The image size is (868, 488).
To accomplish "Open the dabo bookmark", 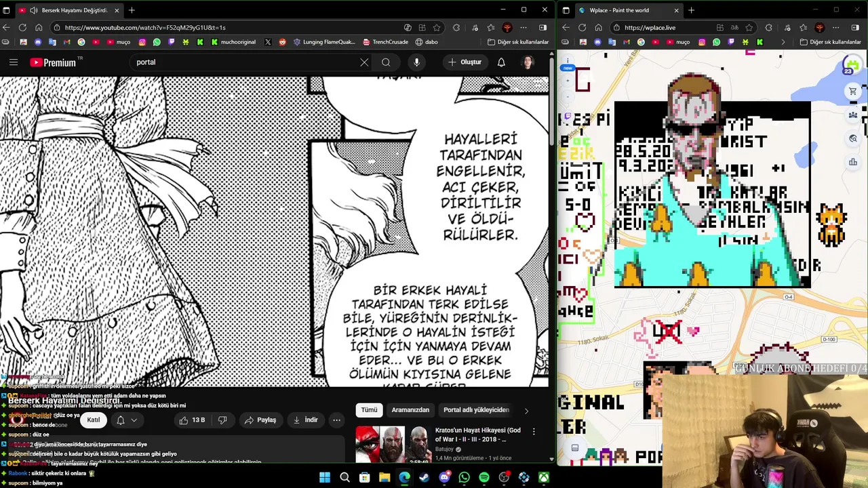I will pos(426,42).
